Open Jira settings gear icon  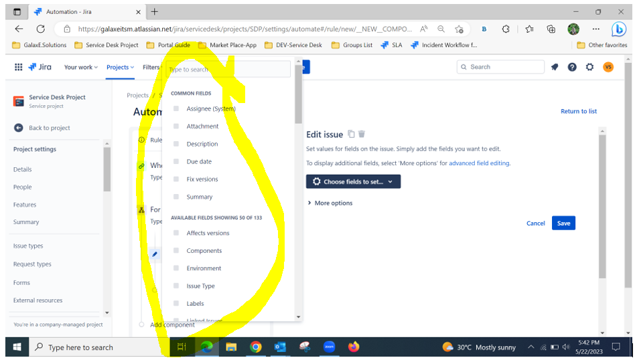[589, 67]
